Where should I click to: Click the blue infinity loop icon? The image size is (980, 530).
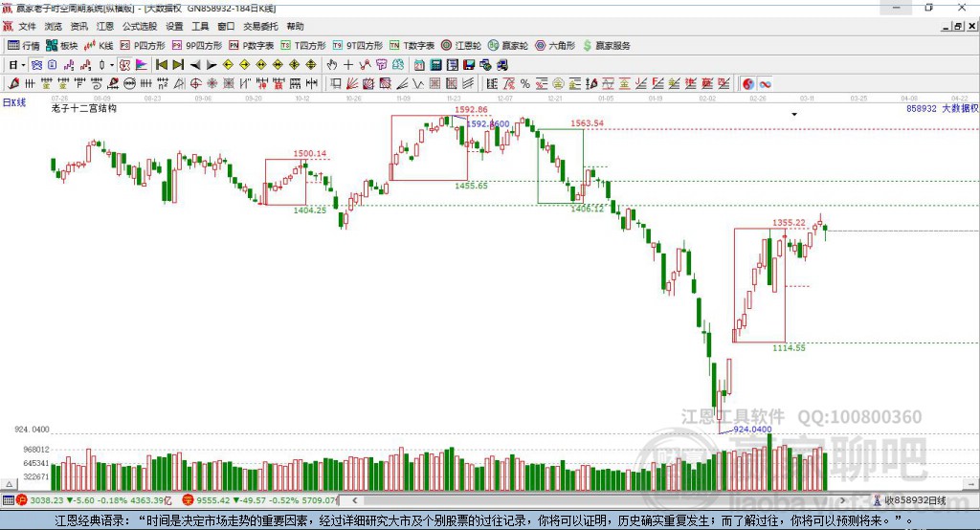(765, 84)
